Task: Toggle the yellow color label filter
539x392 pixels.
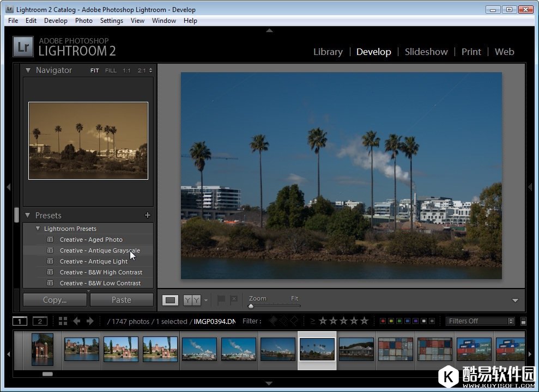Action: click(x=391, y=321)
